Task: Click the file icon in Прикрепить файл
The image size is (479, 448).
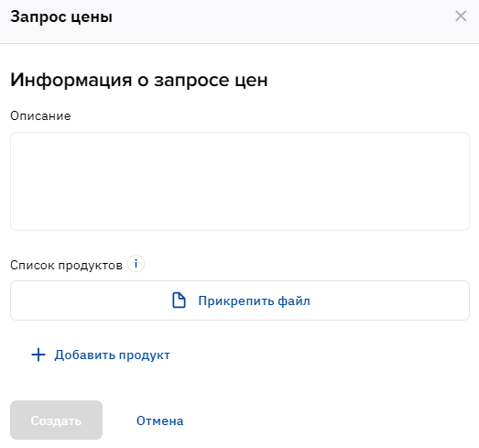Action: [179, 300]
